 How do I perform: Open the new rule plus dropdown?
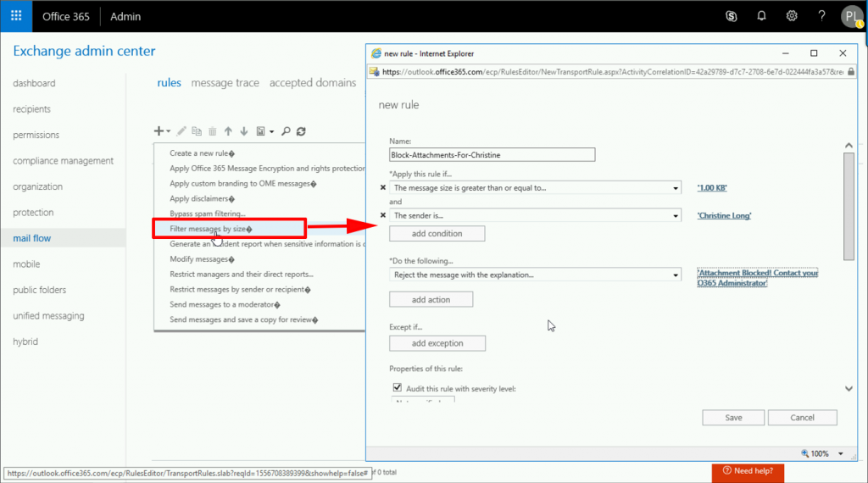point(161,131)
